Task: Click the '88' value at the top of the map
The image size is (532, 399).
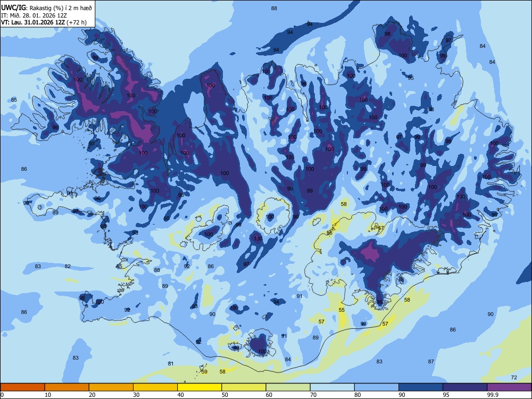Action: click(274, 8)
